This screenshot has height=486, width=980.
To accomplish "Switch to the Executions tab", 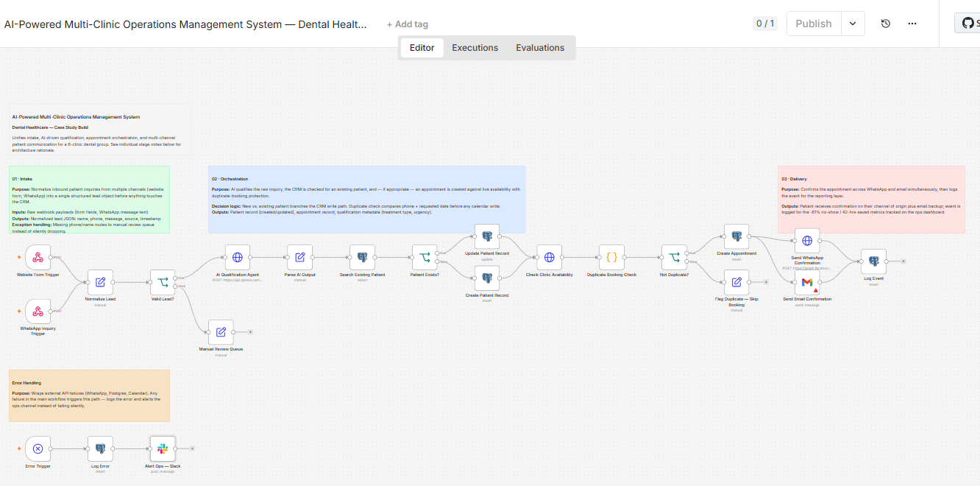I will point(475,48).
